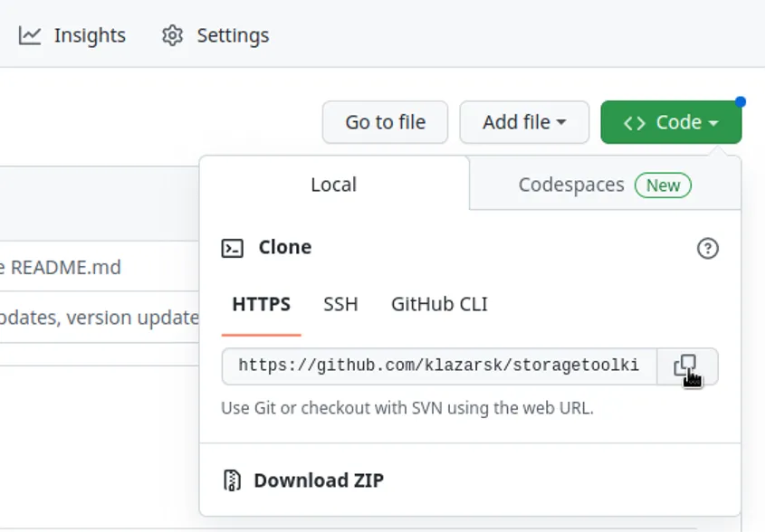
Task: Click the terminal icon beside Clone
Action: (233, 248)
